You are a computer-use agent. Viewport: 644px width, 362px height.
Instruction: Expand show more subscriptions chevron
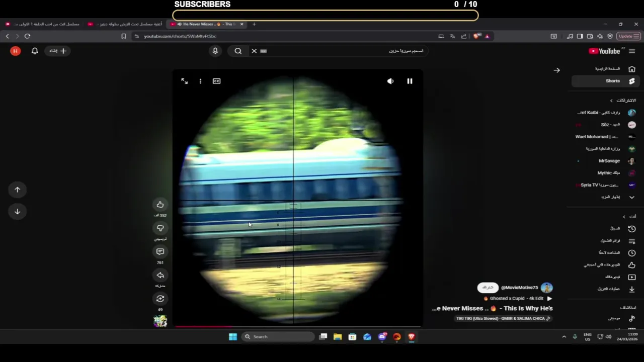(631, 197)
